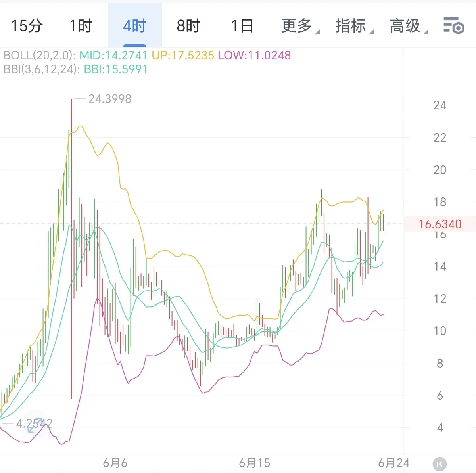Tap the rotate/fullscreen icon at bottom left
Image resolution: width=476 pixels, height=473 pixels.
coord(35,426)
